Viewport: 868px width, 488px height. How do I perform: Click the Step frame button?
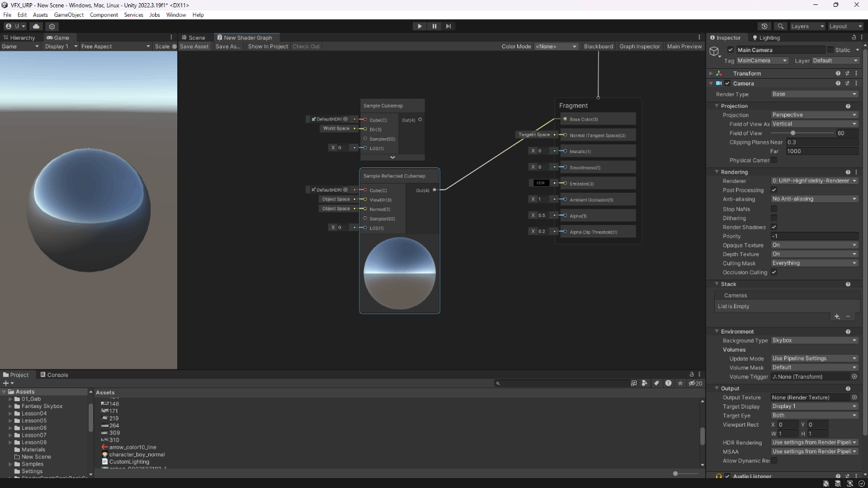[448, 26]
